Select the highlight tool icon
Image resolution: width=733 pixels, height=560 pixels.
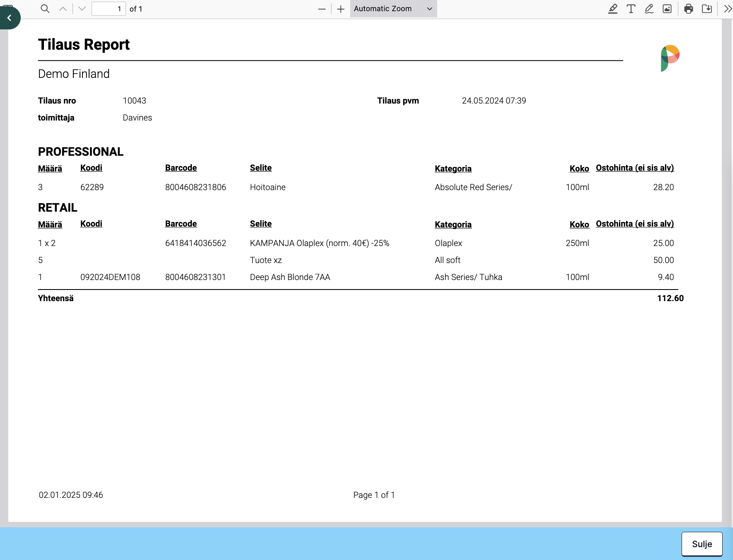point(613,9)
